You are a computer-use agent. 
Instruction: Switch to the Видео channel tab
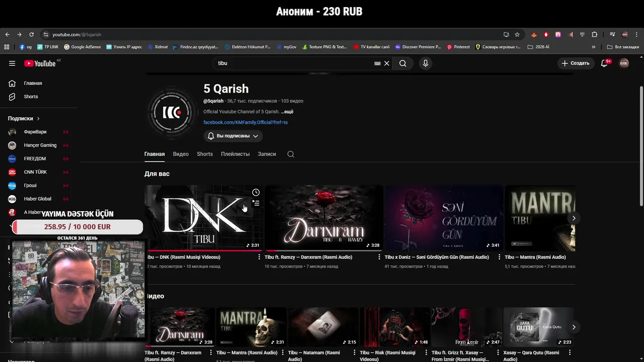(x=181, y=154)
